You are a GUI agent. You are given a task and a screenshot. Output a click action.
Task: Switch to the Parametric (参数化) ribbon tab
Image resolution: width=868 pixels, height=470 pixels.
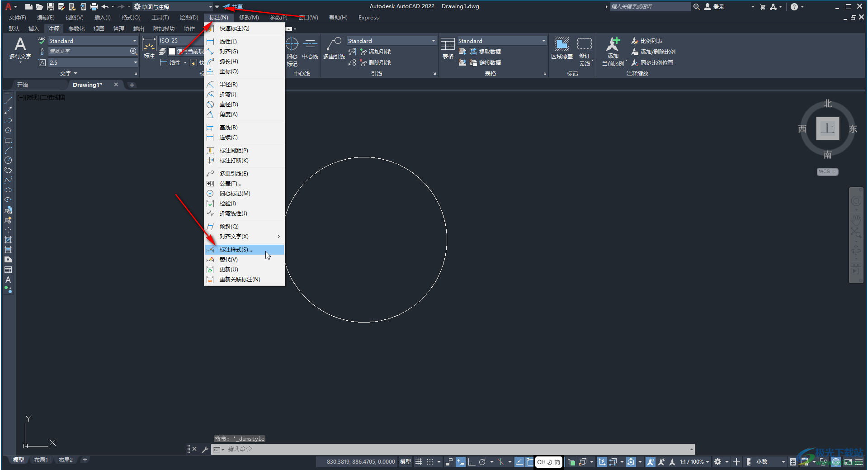point(76,29)
